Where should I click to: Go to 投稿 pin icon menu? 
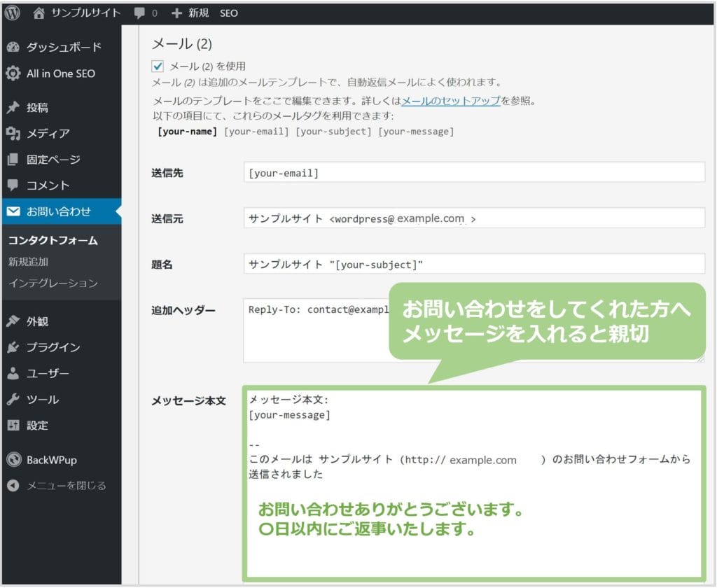(x=13, y=108)
